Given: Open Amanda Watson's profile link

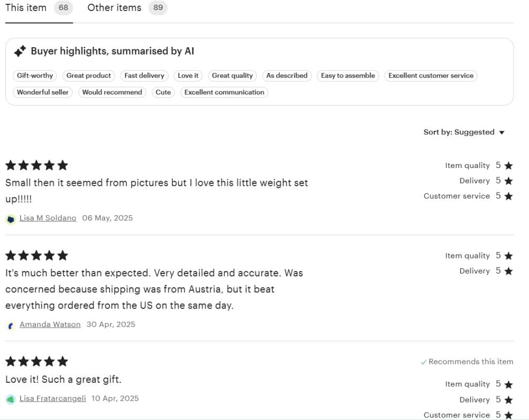Looking at the screenshot, I should [x=50, y=324].
